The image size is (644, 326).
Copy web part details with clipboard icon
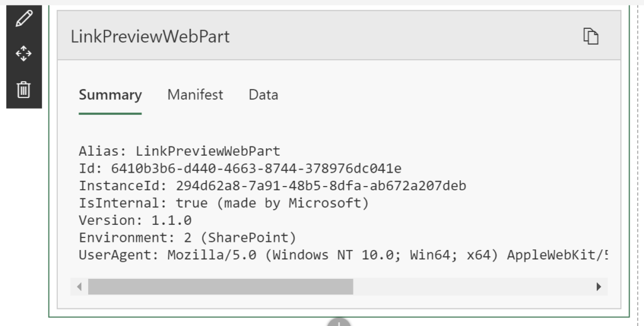[591, 36]
